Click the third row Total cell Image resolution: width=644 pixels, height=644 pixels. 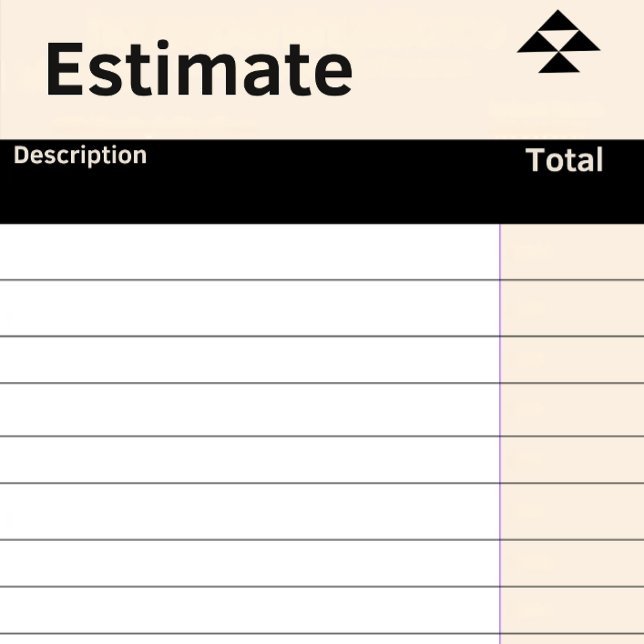572,360
